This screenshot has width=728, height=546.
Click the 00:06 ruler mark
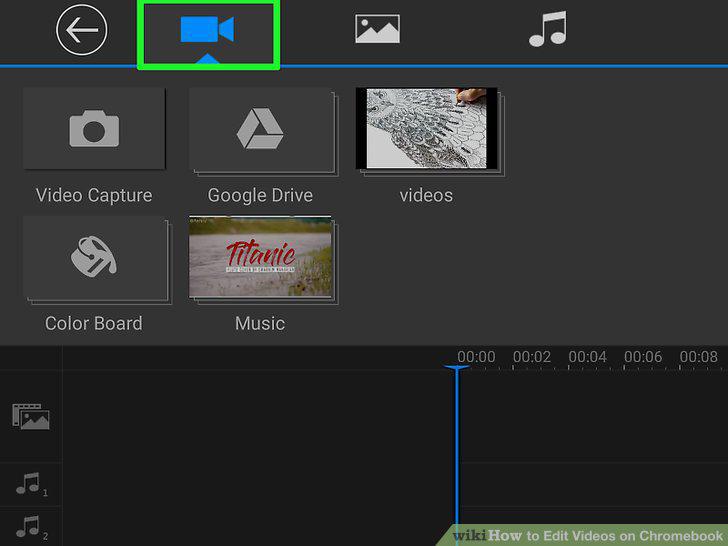pos(643,357)
